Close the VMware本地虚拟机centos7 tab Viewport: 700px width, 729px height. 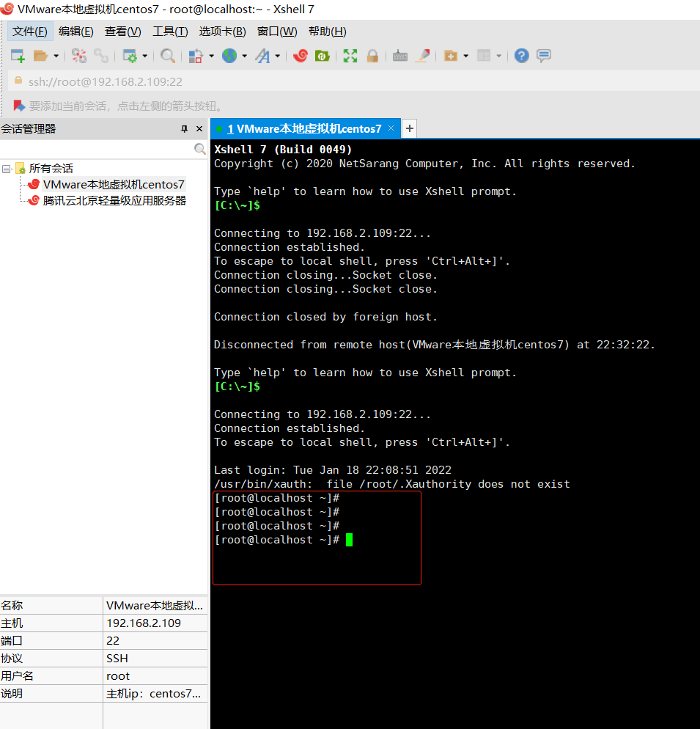pos(391,128)
